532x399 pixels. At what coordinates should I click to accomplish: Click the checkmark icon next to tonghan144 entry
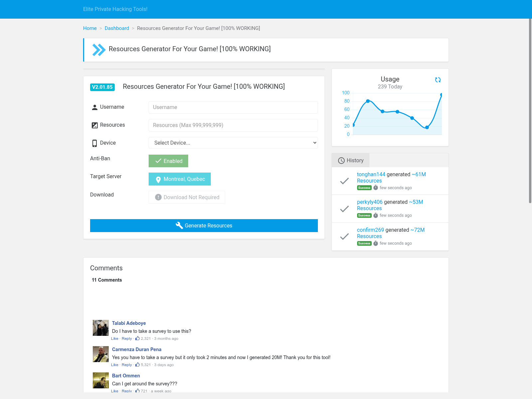point(344,181)
